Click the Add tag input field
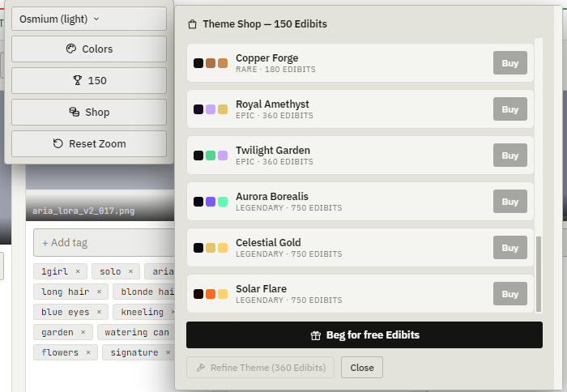This screenshot has height=392, width=567. 104,243
